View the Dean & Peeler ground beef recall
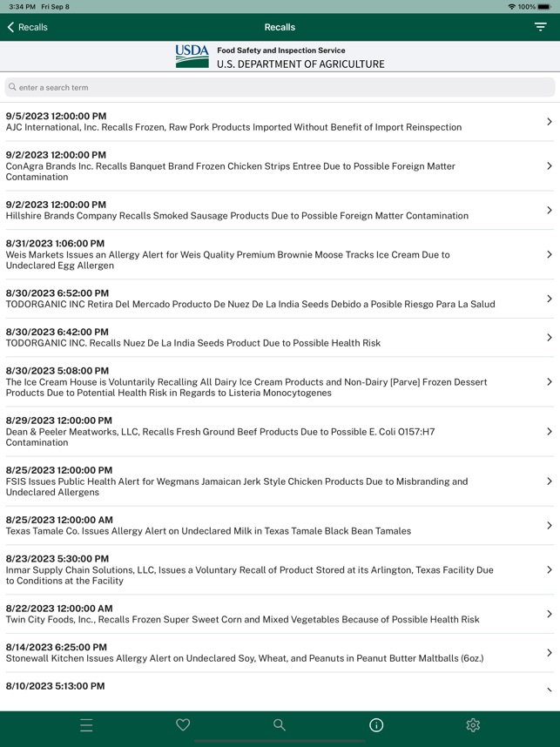This screenshot has width=560, height=747. click(279, 432)
